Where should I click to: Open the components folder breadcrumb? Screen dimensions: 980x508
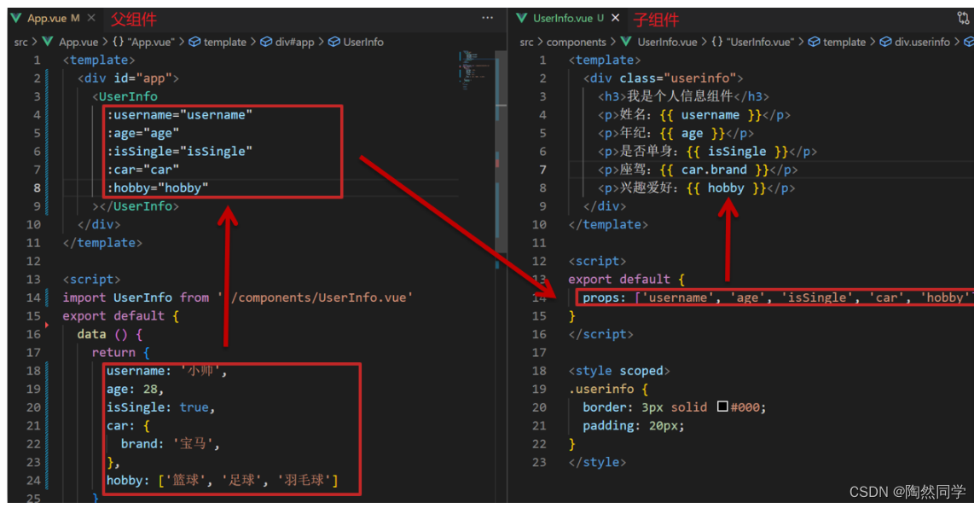(x=577, y=42)
